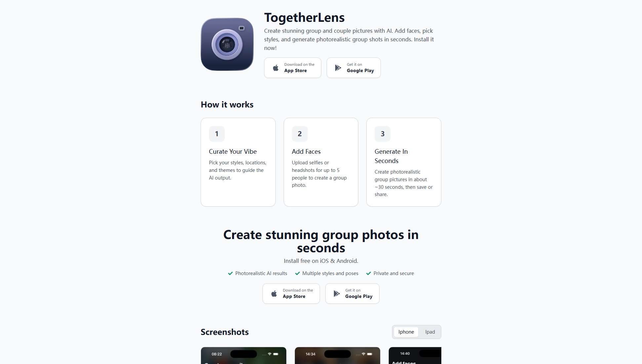The image size is (642, 364).
Task: Click the step 1 number badge
Action: point(217,134)
